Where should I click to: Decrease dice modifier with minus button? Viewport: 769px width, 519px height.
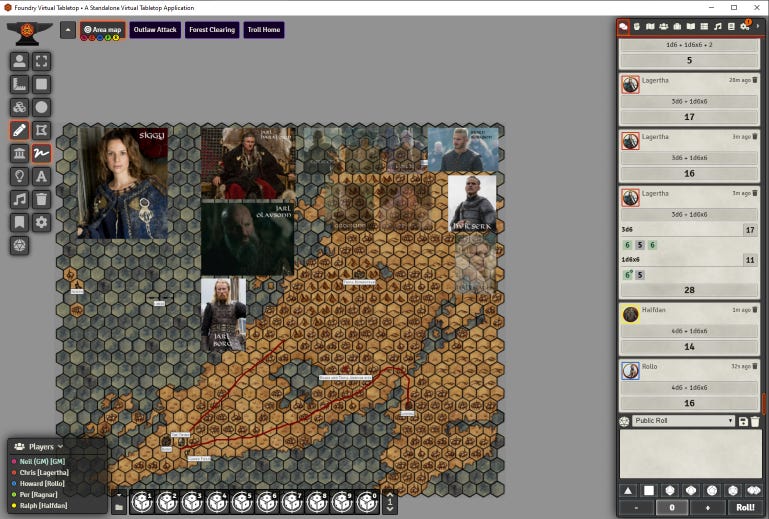(x=637, y=507)
